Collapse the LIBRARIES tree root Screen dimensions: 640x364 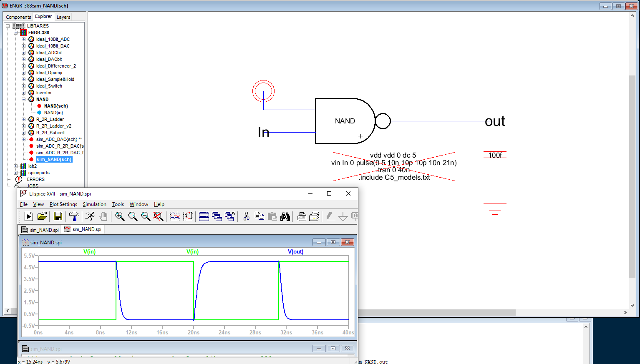pos(8,26)
